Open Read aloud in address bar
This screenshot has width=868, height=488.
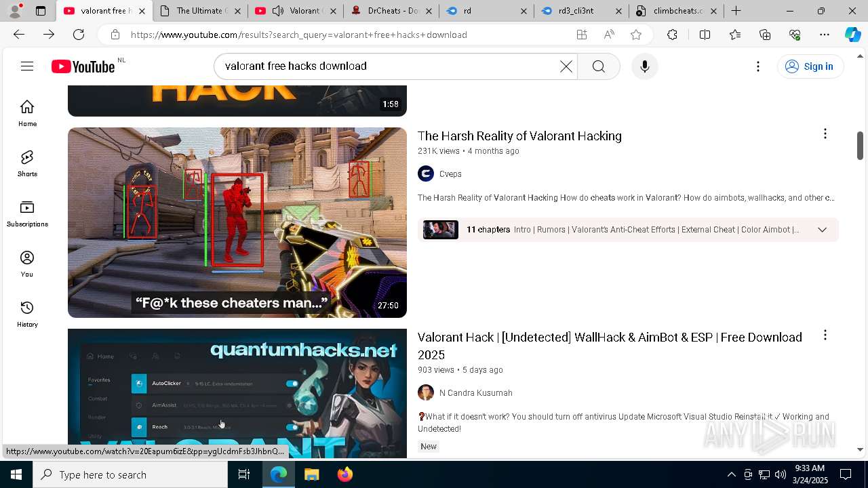click(x=608, y=35)
